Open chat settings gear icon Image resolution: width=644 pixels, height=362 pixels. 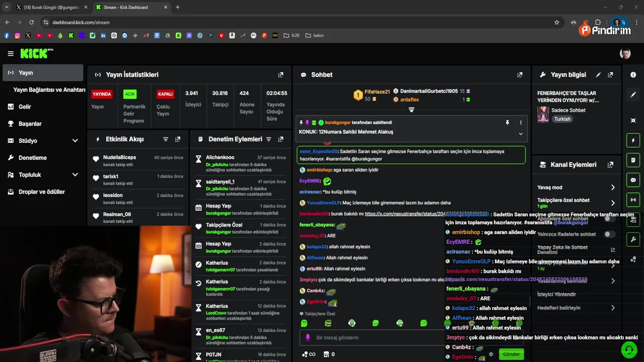[x=491, y=354]
